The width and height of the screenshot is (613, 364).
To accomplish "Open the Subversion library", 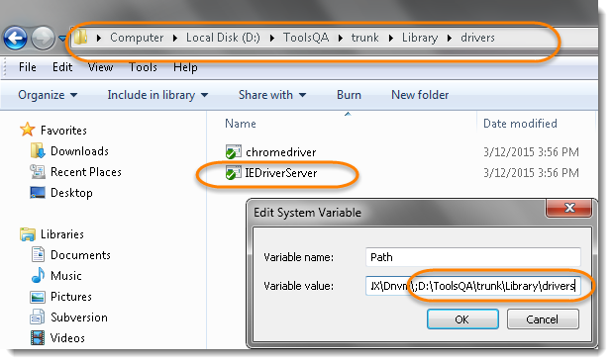I will click(x=79, y=318).
